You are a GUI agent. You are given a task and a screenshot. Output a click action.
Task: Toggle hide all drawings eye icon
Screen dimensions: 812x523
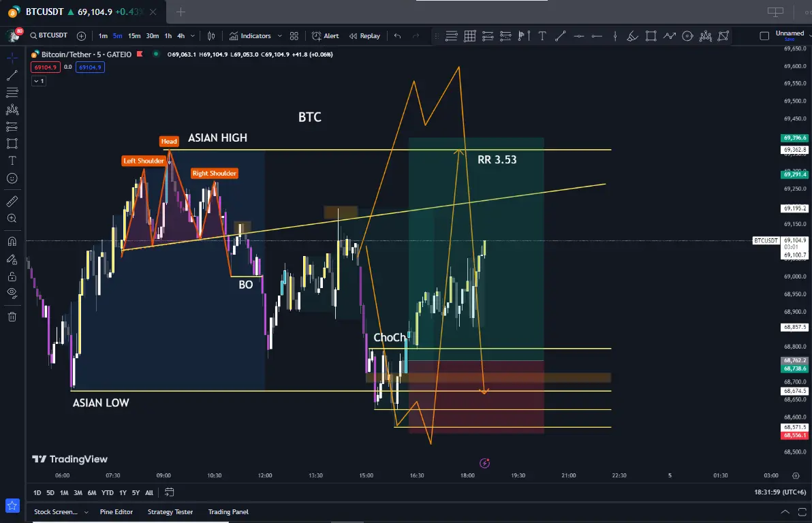12,293
